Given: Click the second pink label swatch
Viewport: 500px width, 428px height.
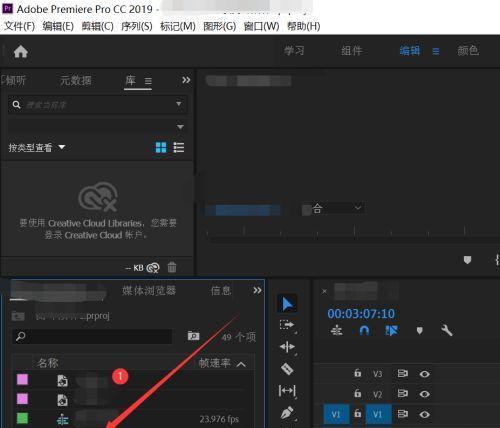Looking at the screenshot, I should (22, 399).
